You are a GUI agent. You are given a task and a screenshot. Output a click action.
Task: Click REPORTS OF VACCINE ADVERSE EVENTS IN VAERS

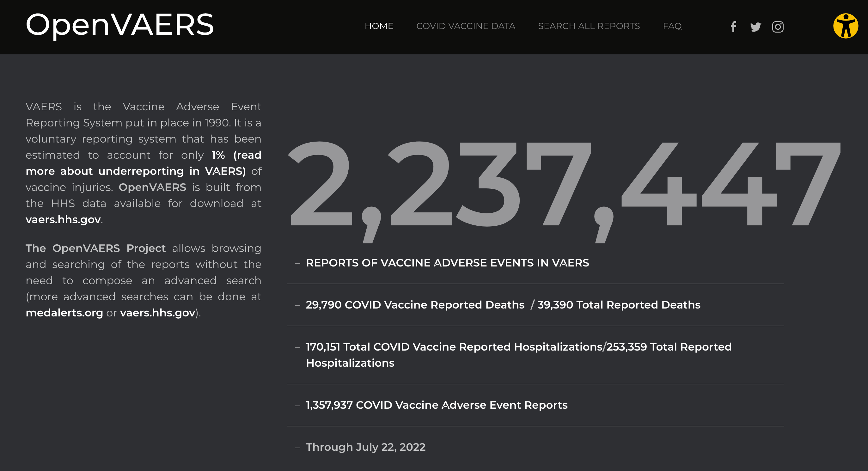(447, 263)
